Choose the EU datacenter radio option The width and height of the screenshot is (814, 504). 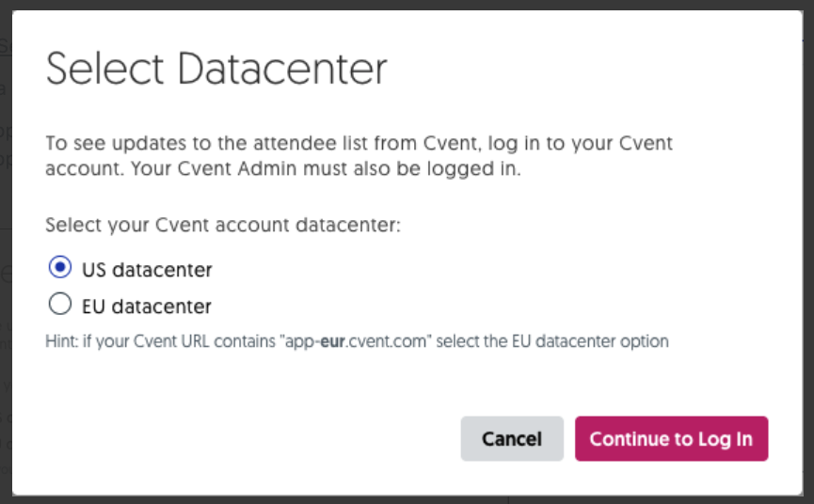point(60,304)
